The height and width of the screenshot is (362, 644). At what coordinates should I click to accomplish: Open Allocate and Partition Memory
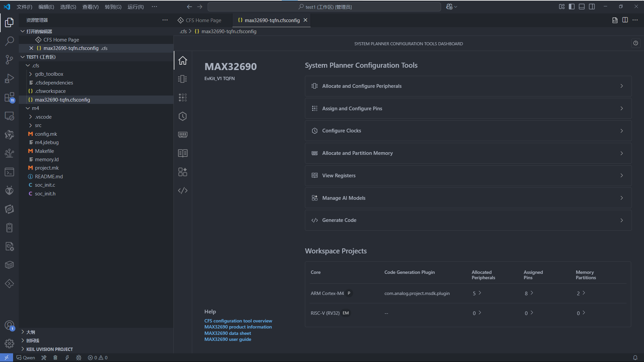click(x=468, y=153)
